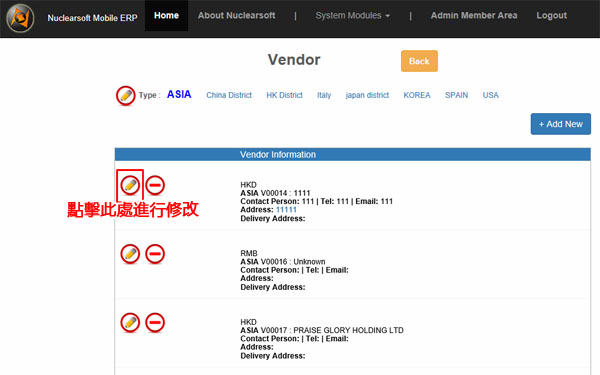The image size is (600, 375).
Task: Click the Vendor page heading
Action: coord(294,60)
